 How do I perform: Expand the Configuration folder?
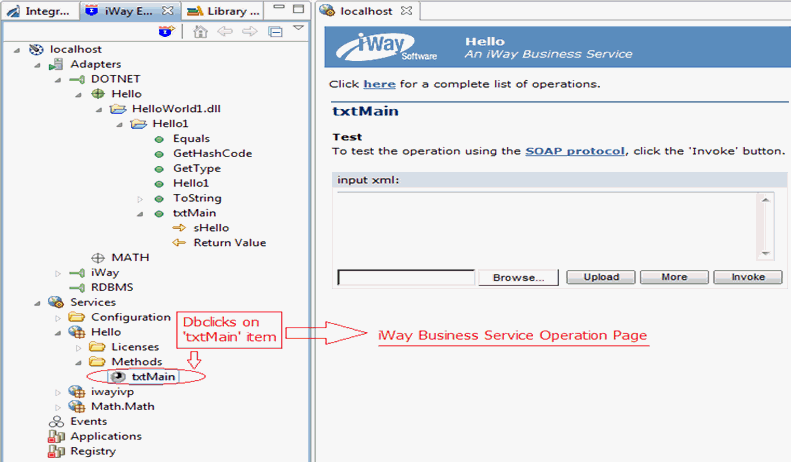[x=58, y=318]
